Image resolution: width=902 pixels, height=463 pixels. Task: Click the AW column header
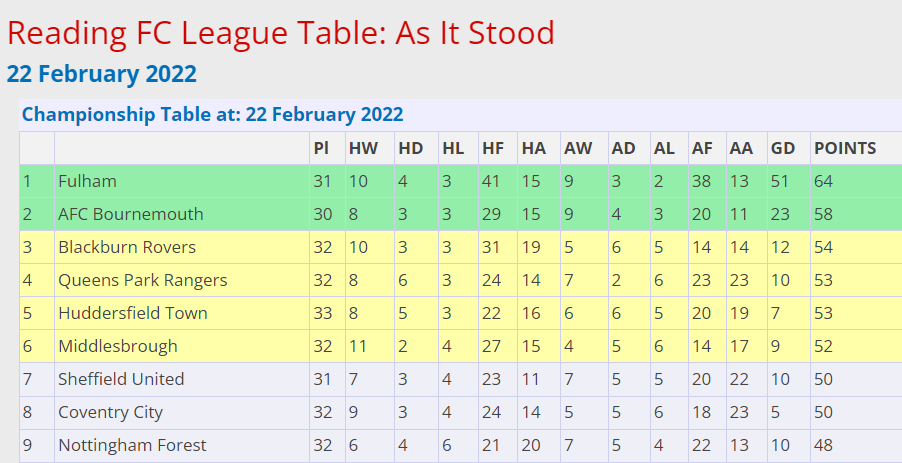point(578,148)
